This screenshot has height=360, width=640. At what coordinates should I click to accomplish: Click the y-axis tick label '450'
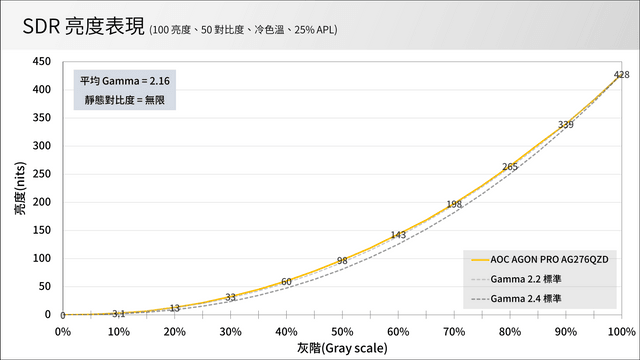(42, 62)
